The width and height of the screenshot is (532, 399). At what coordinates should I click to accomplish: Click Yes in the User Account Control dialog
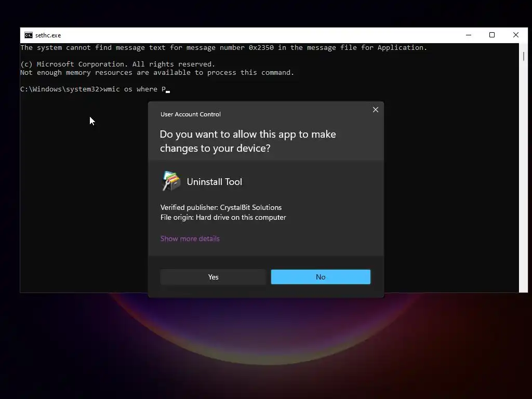click(x=213, y=277)
